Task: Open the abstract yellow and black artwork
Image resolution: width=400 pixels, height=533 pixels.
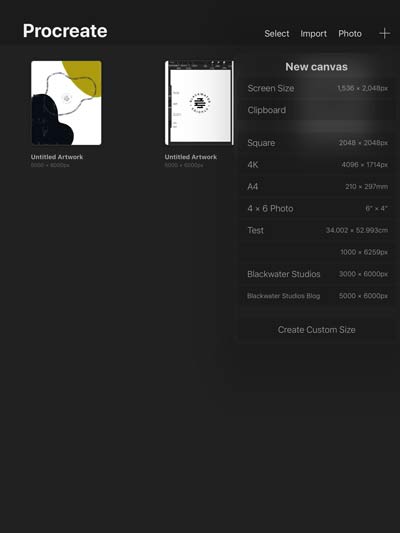Action: tap(66, 103)
